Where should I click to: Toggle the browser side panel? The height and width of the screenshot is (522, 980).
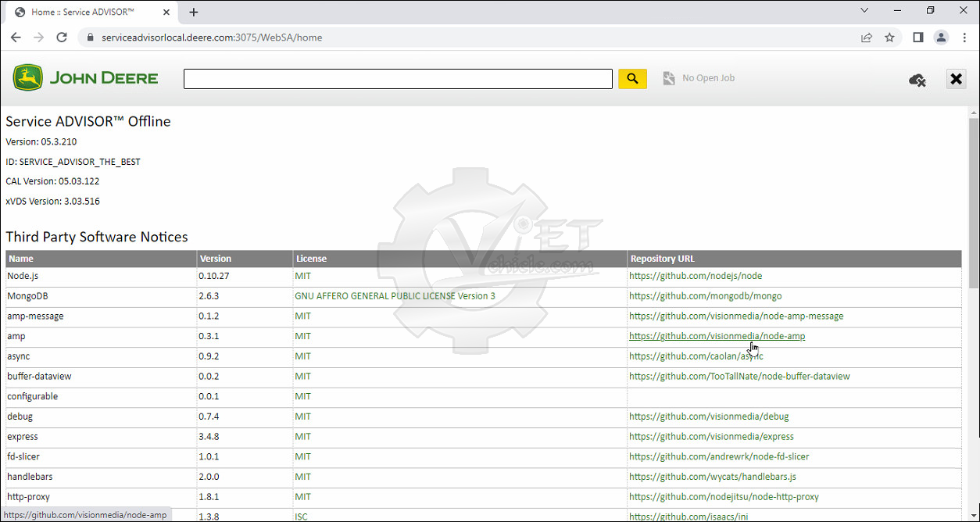(918, 38)
